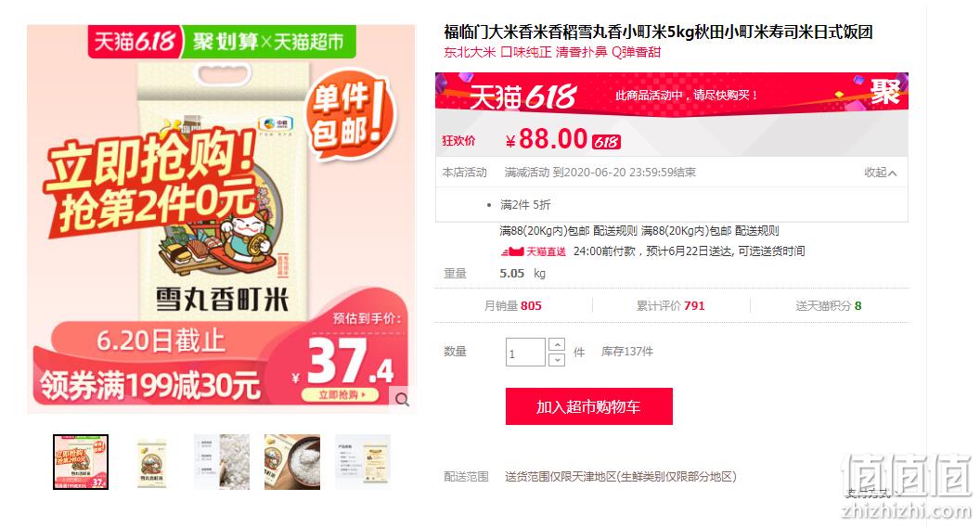980x527 pixels.
Task: Click the magnifier zoom icon on product image
Action: coord(402,400)
